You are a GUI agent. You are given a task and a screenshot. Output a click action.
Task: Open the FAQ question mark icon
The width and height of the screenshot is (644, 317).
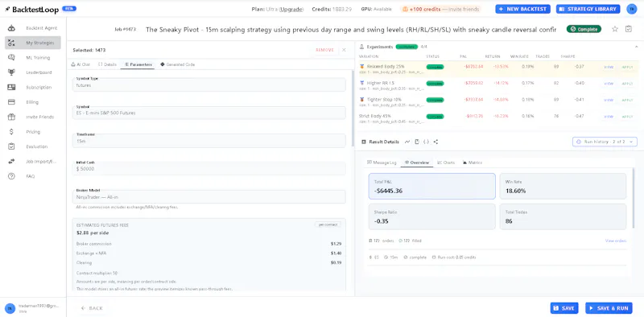click(x=11, y=176)
